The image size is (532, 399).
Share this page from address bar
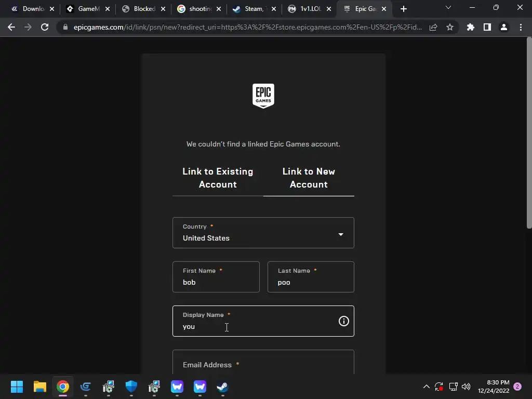[433, 27]
